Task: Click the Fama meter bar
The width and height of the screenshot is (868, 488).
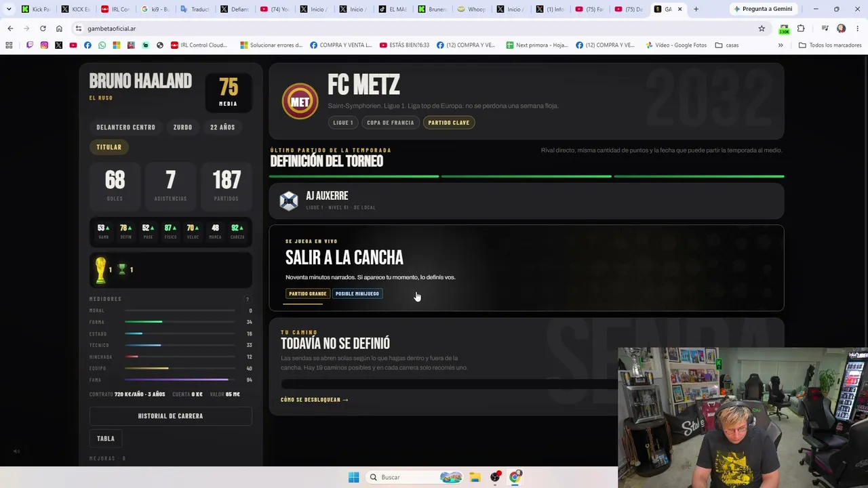Action: tap(179, 380)
